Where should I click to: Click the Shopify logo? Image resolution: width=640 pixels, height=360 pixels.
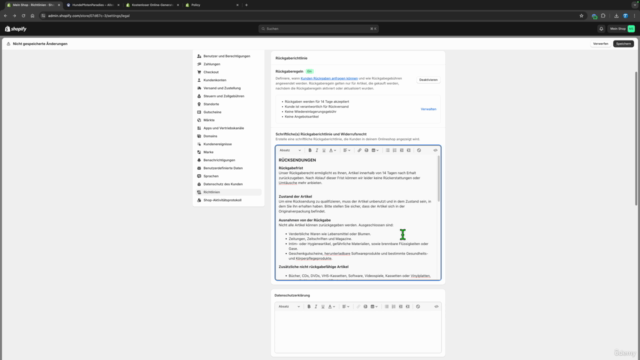tap(16, 29)
